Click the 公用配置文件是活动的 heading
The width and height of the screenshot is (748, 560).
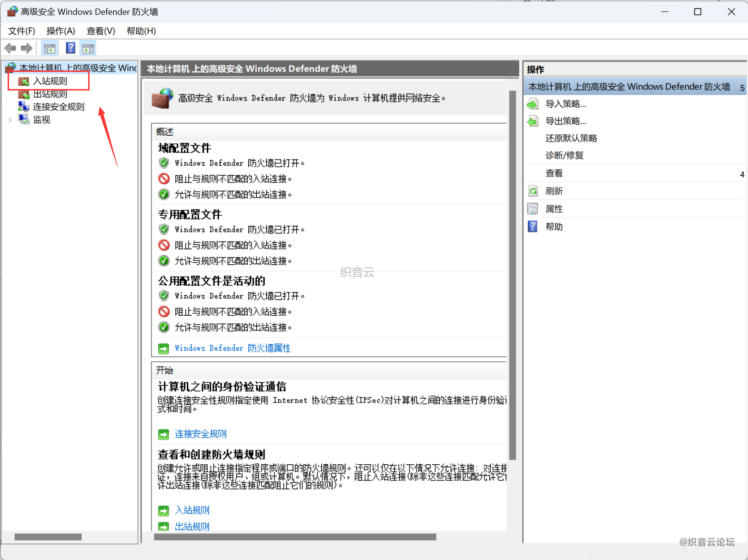(212, 281)
